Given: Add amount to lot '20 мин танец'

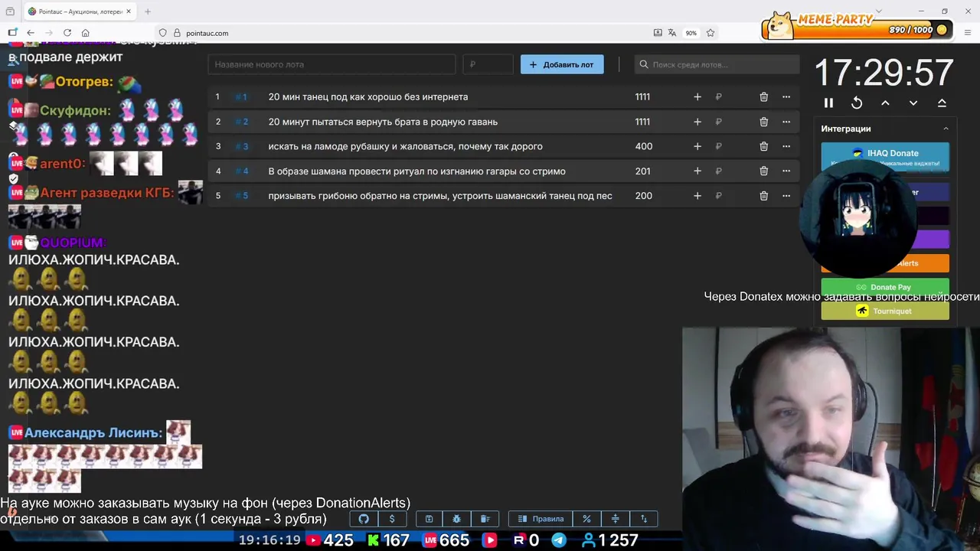Looking at the screenshot, I should point(697,96).
